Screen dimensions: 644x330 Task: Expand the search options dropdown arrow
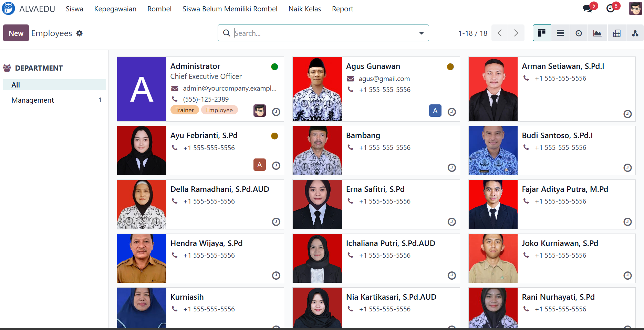422,33
